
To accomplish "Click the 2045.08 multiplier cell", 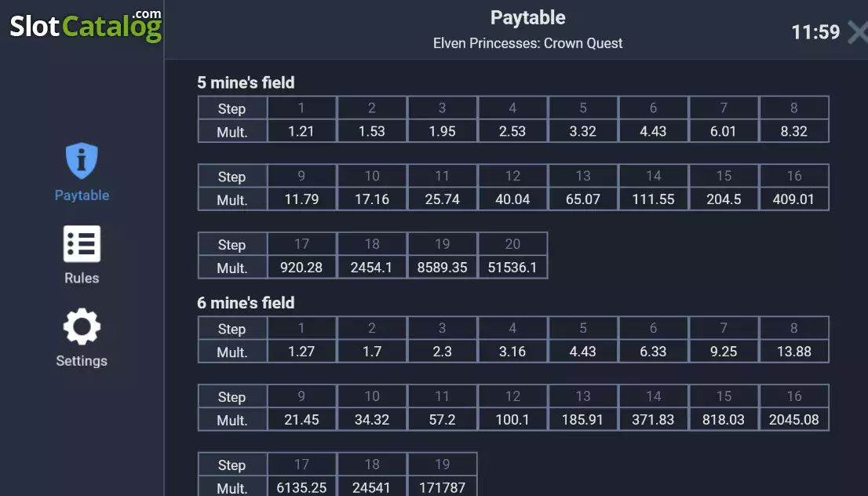I will pyautogui.click(x=793, y=420).
